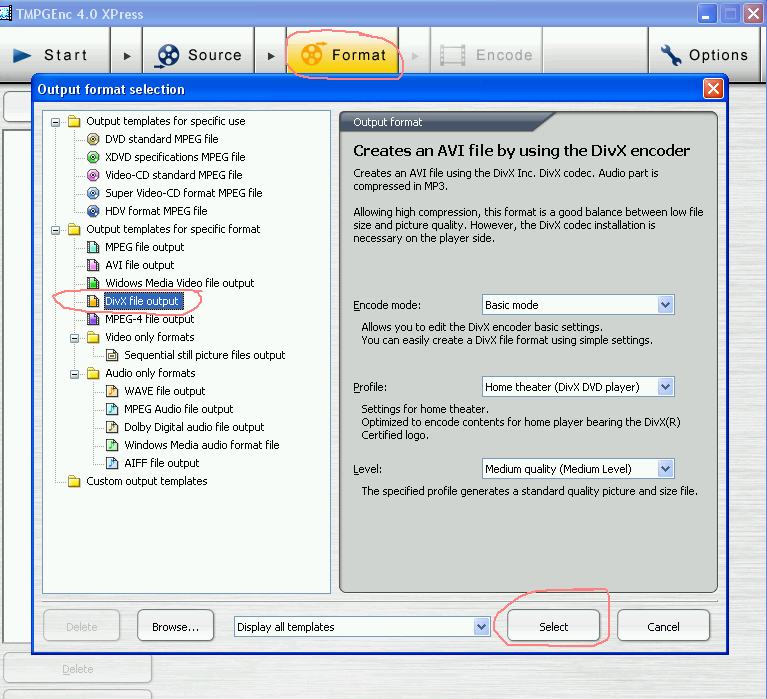
Task: Click the DivX file output page icon
Action: point(93,301)
